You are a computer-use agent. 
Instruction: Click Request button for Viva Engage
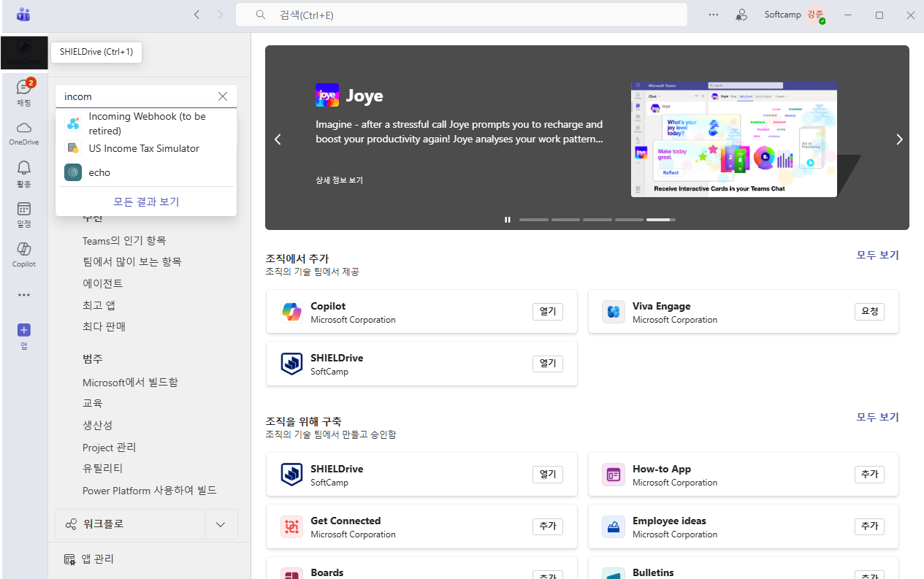pyautogui.click(x=869, y=312)
